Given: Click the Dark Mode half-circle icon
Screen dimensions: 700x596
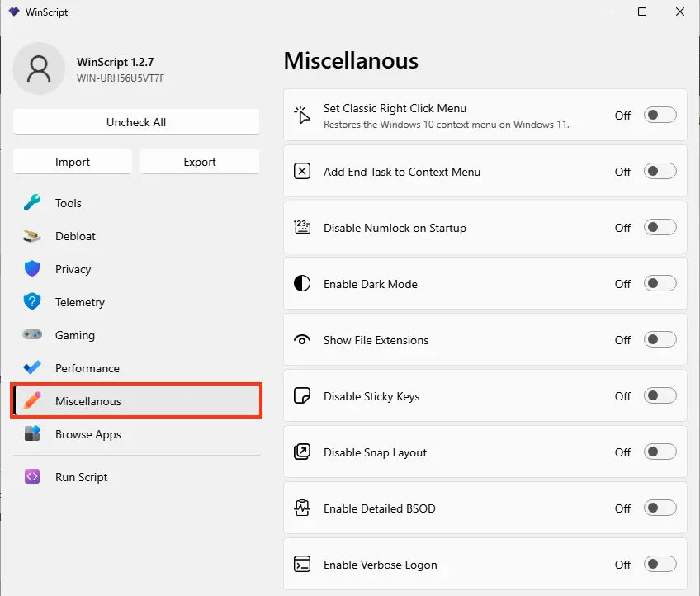Looking at the screenshot, I should coord(302,283).
